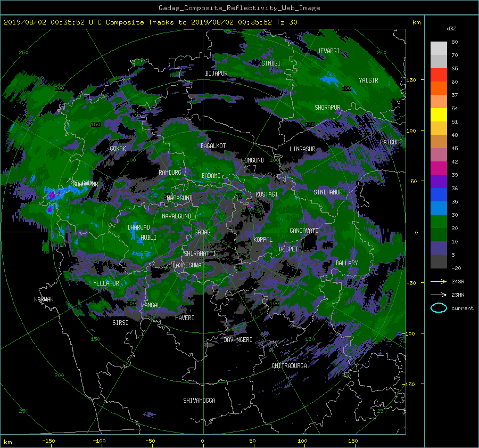
Task: Click the GADAG radar center label
Action: tap(202, 232)
